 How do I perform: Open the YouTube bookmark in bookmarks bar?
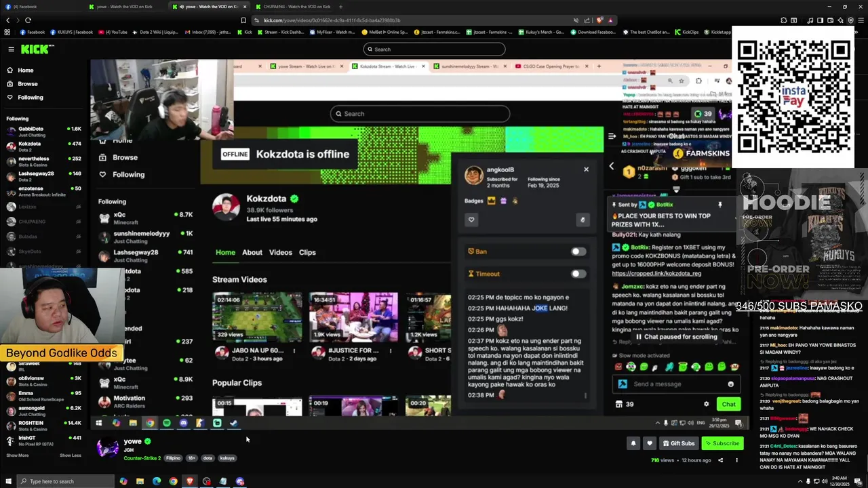[x=113, y=32]
